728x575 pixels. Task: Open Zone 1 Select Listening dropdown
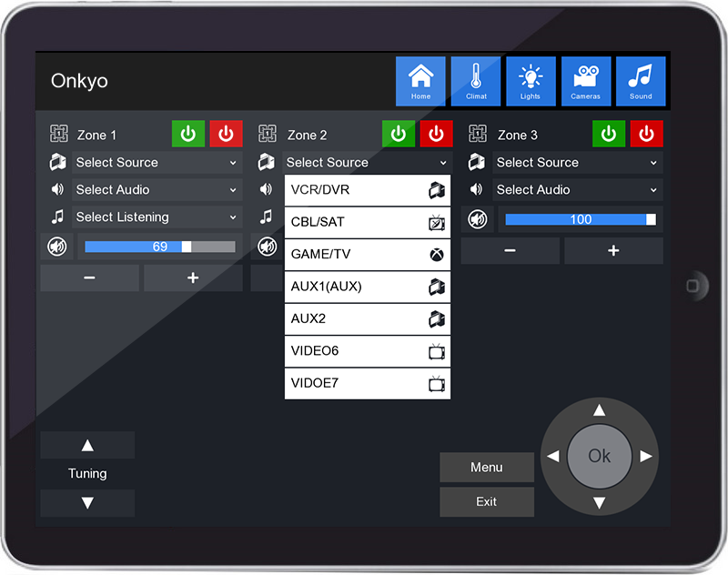pos(157,217)
